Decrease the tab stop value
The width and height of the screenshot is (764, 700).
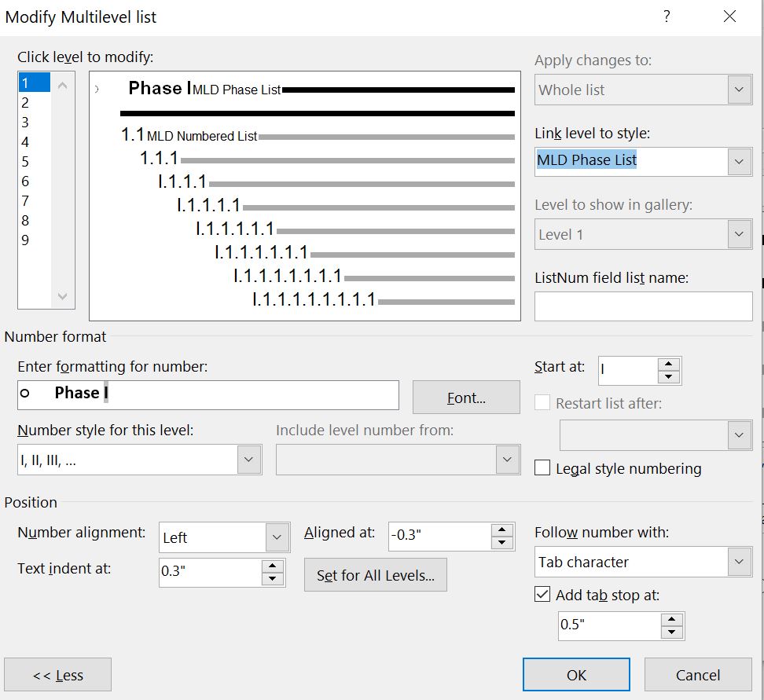672,632
